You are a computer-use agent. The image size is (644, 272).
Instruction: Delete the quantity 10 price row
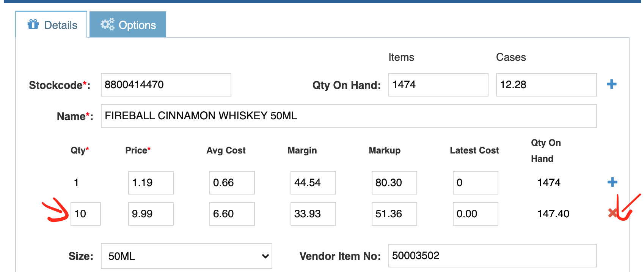[x=612, y=213]
